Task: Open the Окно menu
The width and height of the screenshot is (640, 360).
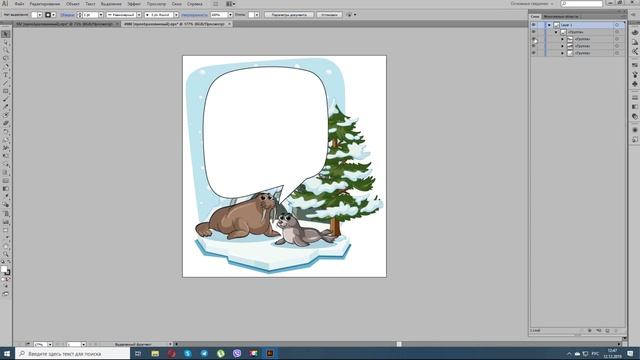Action: (x=176, y=4)
